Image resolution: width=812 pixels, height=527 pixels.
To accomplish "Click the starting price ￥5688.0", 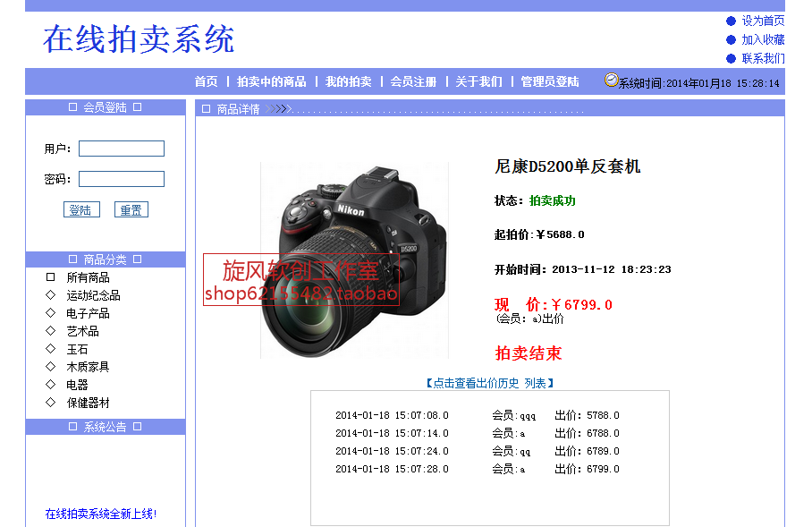I will 560,234.
